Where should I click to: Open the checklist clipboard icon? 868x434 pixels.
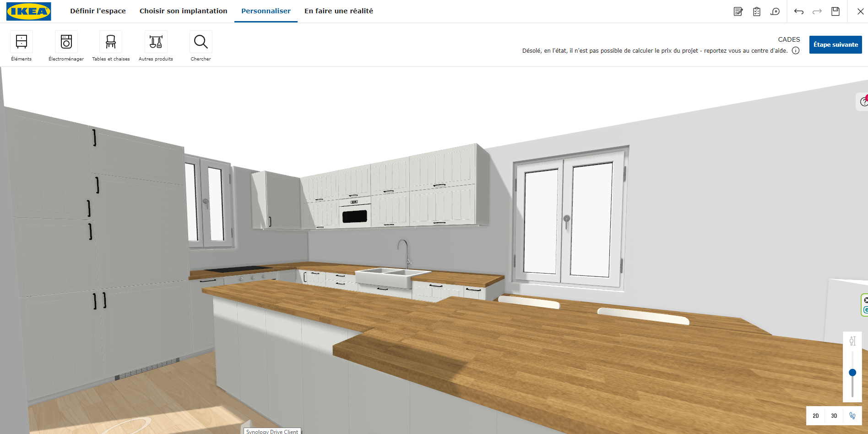click(x=757, y=11)
